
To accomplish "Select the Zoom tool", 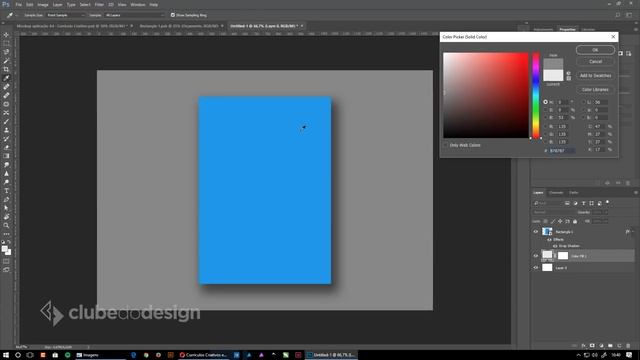I will pyautogui.click(x=6, y=225).
